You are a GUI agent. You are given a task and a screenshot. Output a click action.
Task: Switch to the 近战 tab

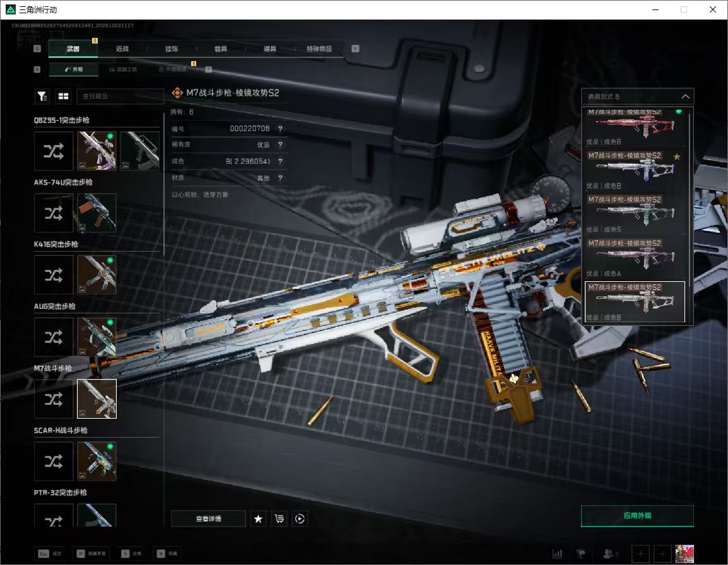(122, 49)
